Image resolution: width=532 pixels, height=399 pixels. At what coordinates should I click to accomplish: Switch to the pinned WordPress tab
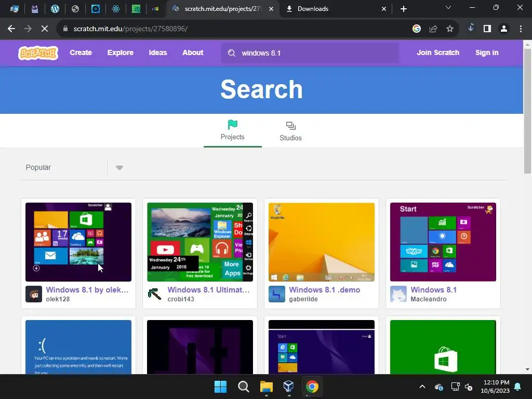(x=55, y=9)
